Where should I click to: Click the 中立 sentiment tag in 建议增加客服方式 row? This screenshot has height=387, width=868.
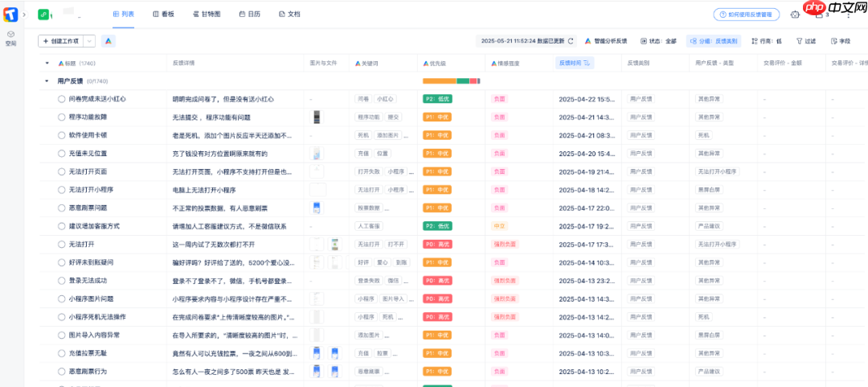(499, 226)
